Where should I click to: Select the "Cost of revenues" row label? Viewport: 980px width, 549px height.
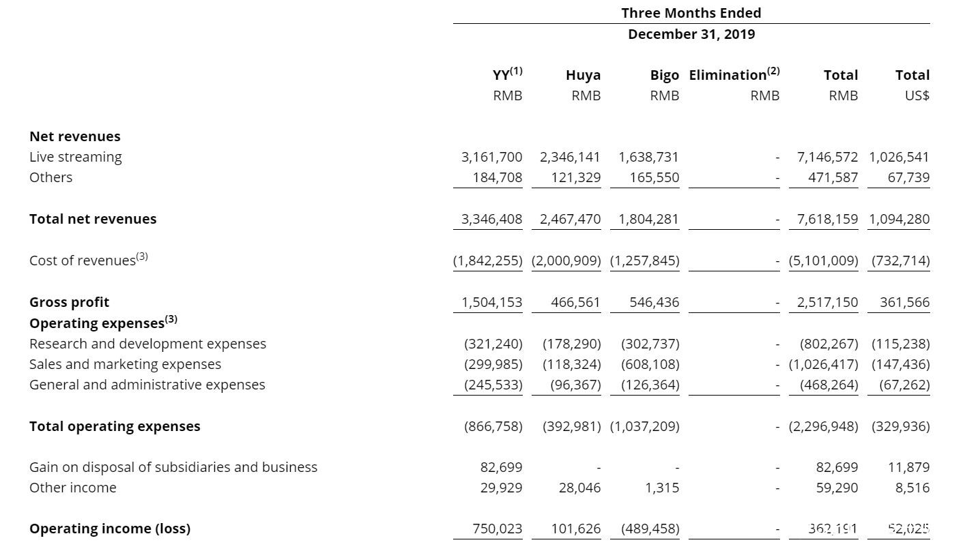click(x=83, y=261)
